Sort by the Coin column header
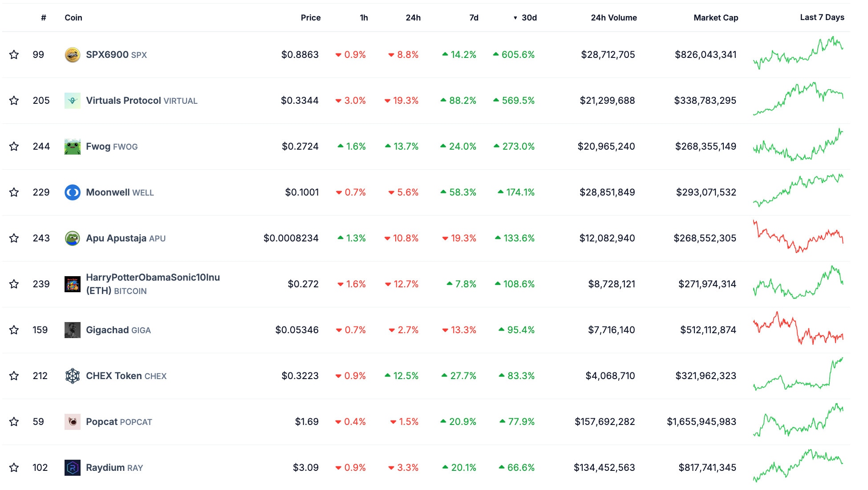The image size is (868, 490). coord(73,18)
